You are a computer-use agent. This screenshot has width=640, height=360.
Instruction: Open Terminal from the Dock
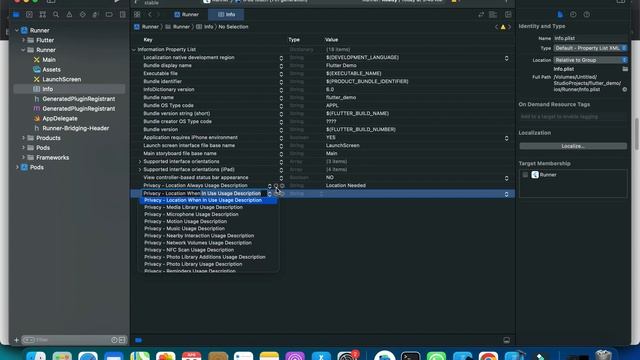point(411,355)
